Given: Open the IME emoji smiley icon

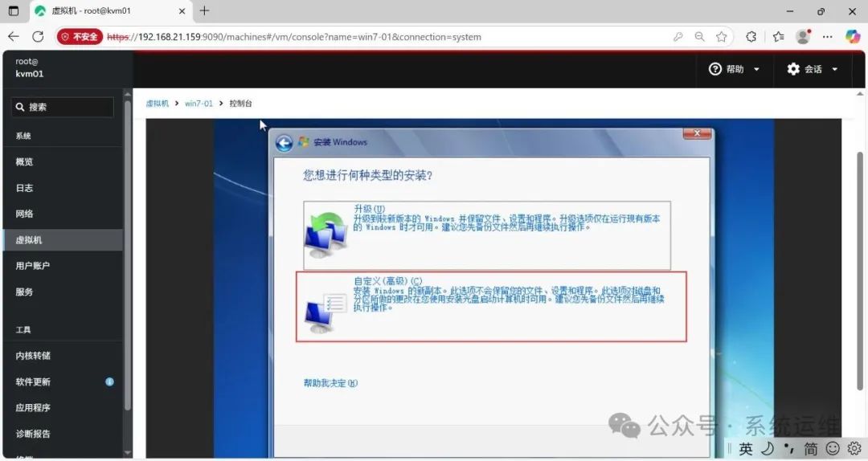Looking at the screenshot, I should pos(833,448).
